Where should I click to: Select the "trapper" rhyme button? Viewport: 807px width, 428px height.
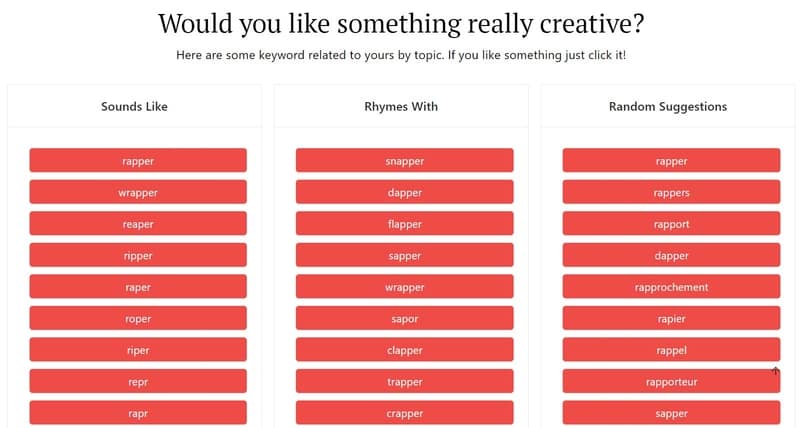coord(404,382)
